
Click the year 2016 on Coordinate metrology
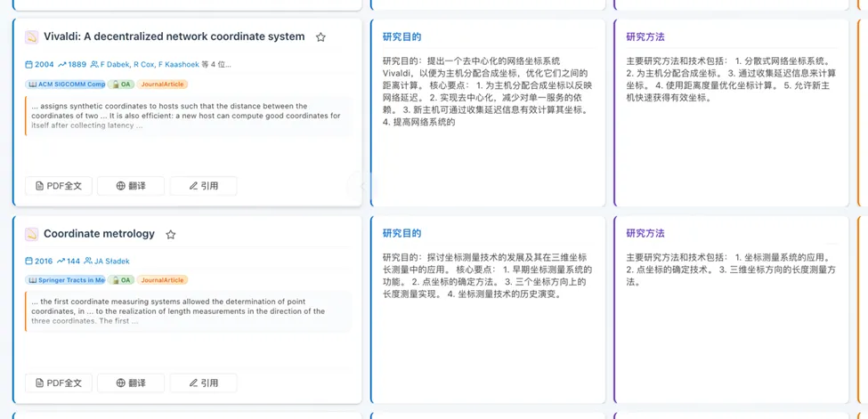[x=39, y=262]
